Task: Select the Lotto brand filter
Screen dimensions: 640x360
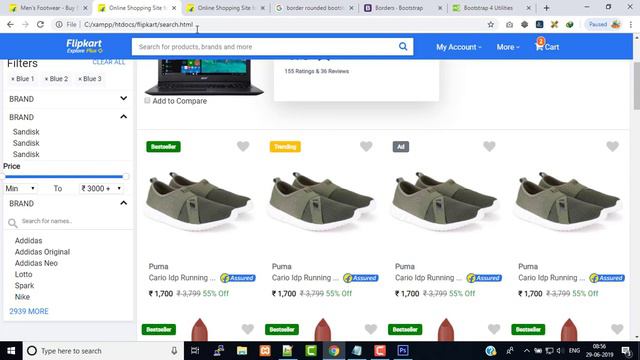Action: click(24, 274)
